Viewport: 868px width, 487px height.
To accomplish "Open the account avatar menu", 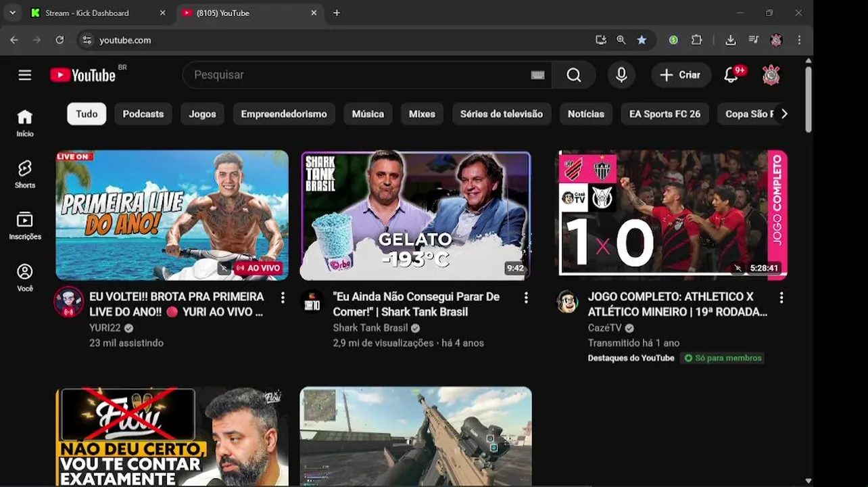I will [771, 75].
